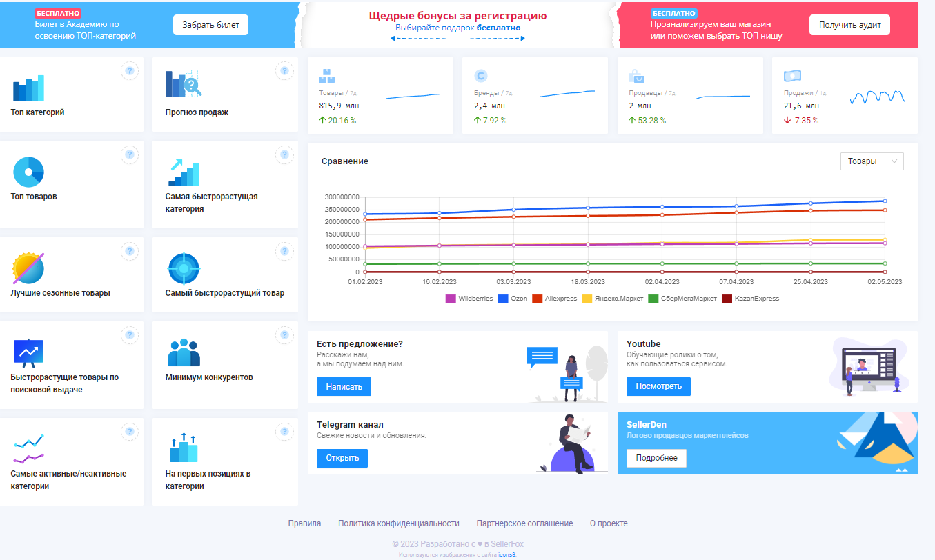Screen dimensions: 935x560
Task: Click the question mark on Топ товаров
Action: coord(130,155)
